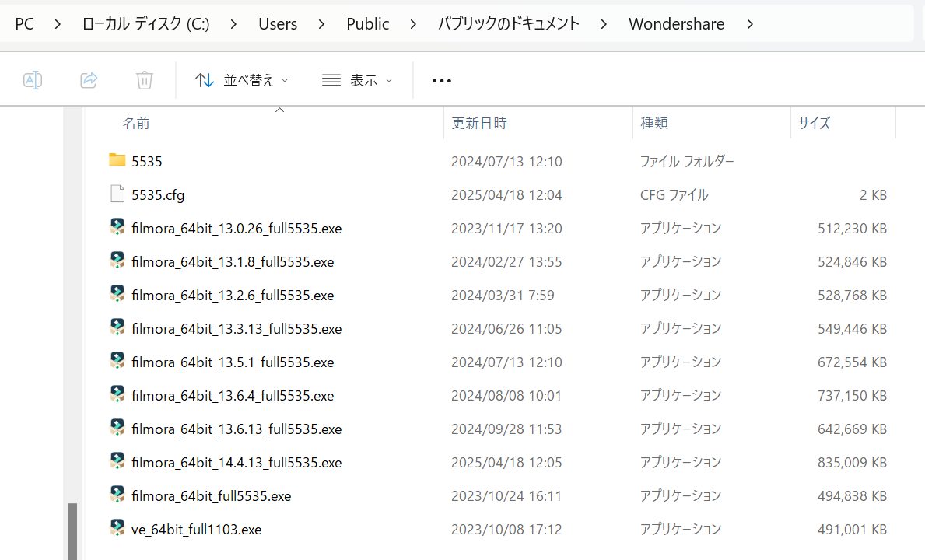Expand the chevron after Public breadcrumb
The width and height of the screenshot is (925, 560).
point(413,24)
